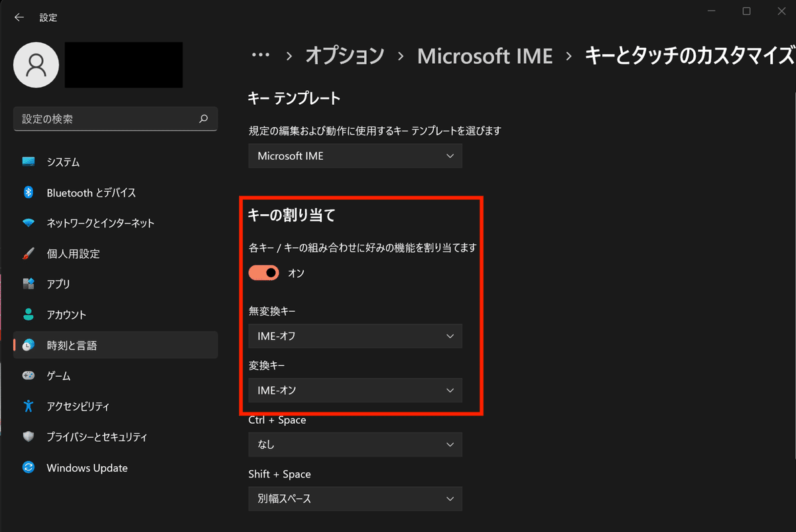Click the Ctrl + Space label
Viewport: 796px width, 532px height.
[277, 420]
